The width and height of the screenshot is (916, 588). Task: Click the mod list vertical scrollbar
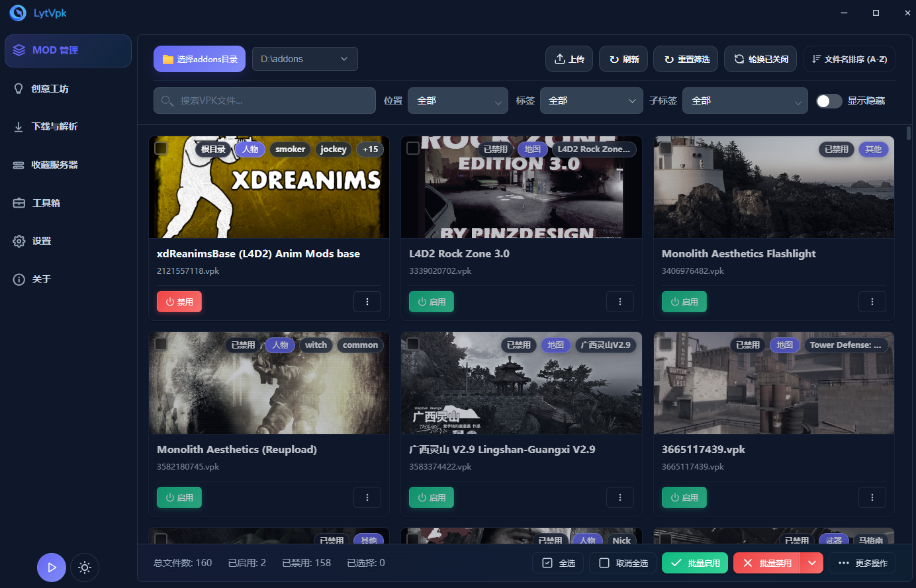(909, 133)
